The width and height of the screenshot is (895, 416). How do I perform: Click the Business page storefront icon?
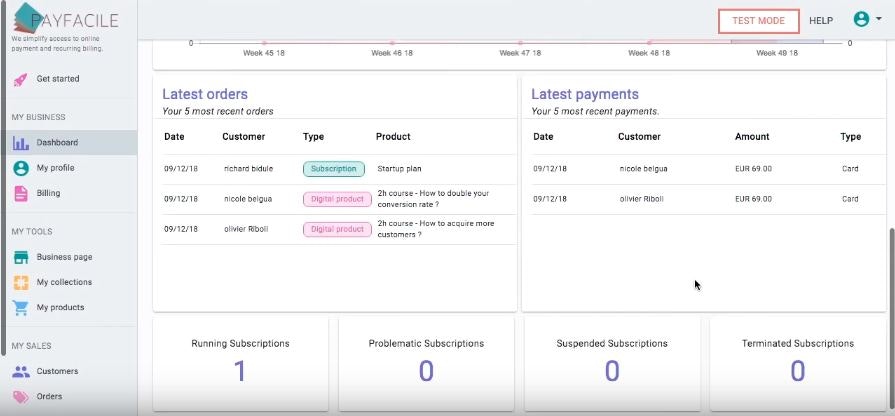coord(21,257)
